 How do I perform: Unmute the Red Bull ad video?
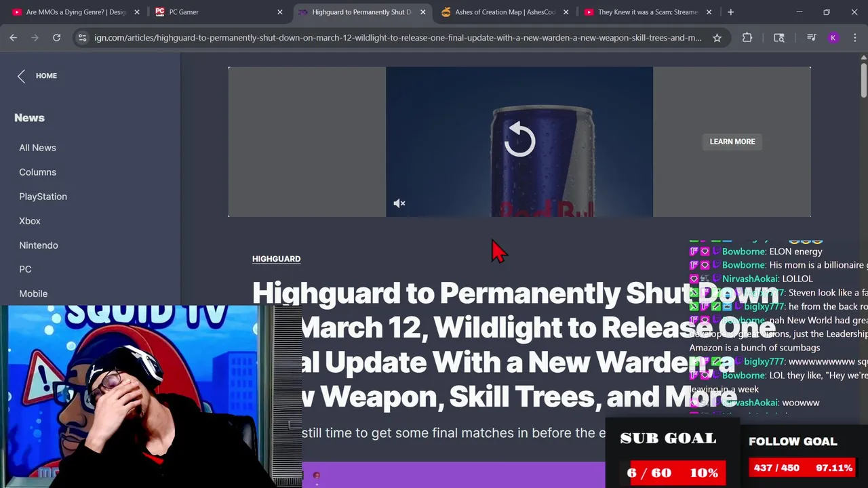[399, 203]
